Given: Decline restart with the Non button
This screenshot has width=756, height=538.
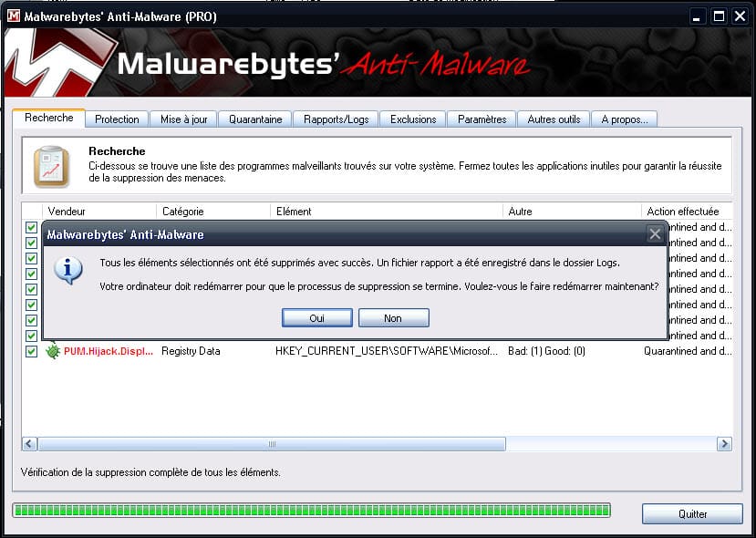Looking at the screenshot, I should (393, 318).
